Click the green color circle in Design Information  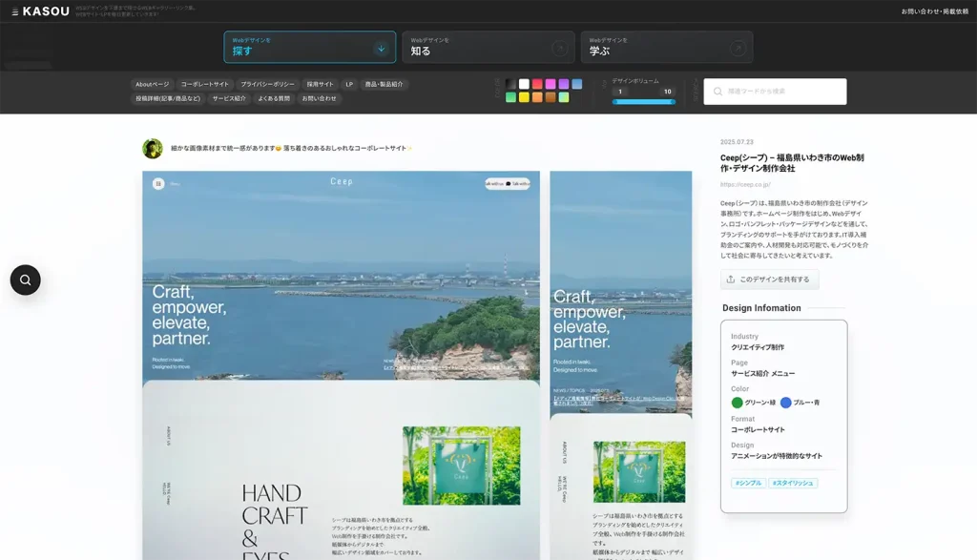(738, 403)
